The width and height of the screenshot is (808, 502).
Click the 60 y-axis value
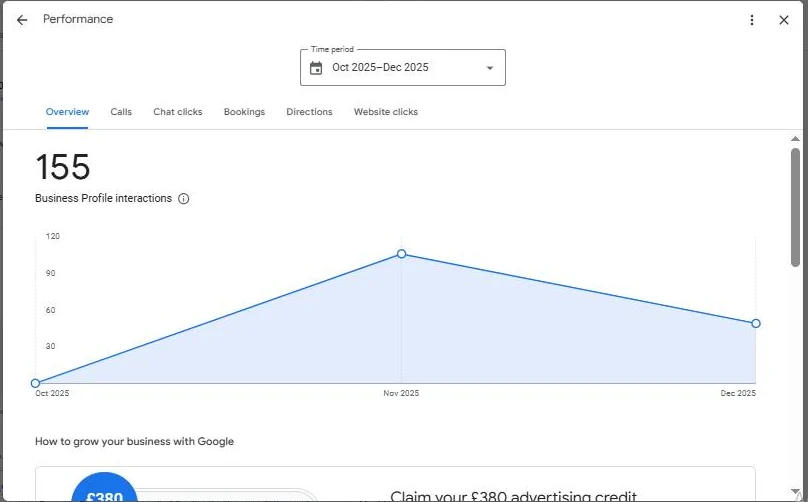click(50, 310)
